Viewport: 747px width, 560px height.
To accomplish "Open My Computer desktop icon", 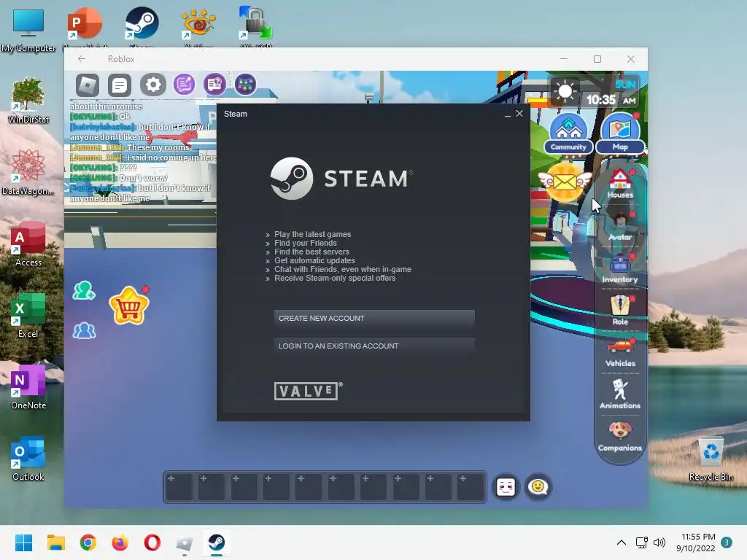I will coord(28,29).
